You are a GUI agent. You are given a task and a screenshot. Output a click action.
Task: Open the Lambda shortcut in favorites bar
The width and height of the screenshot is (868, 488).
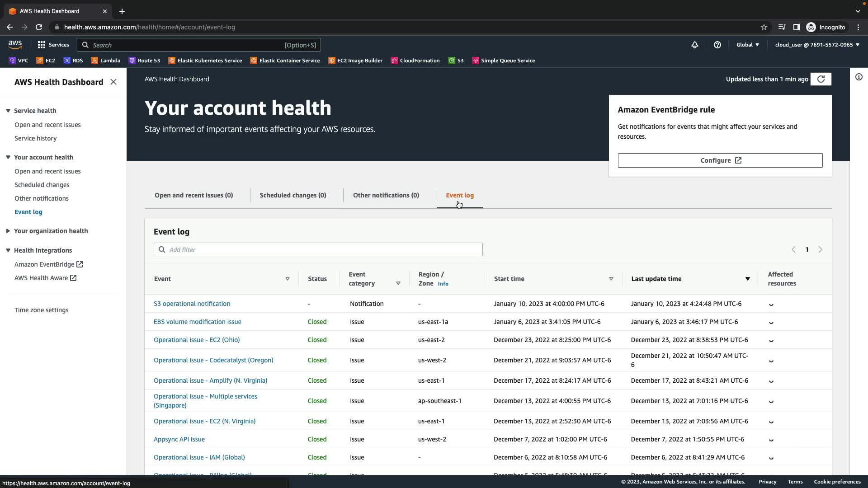pos(106,61)
